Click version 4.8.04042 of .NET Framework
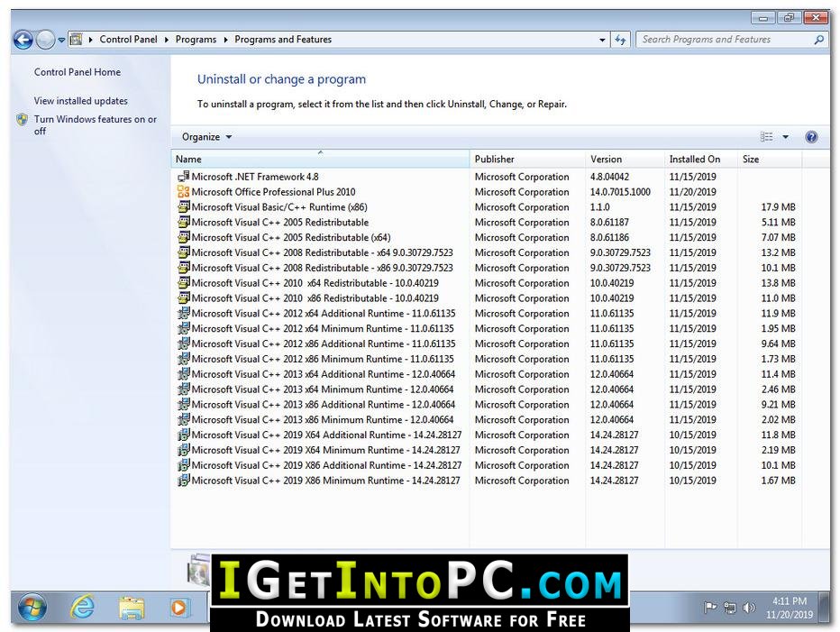The height and width of the screenshot is (632, 840). tap(609, 177)
